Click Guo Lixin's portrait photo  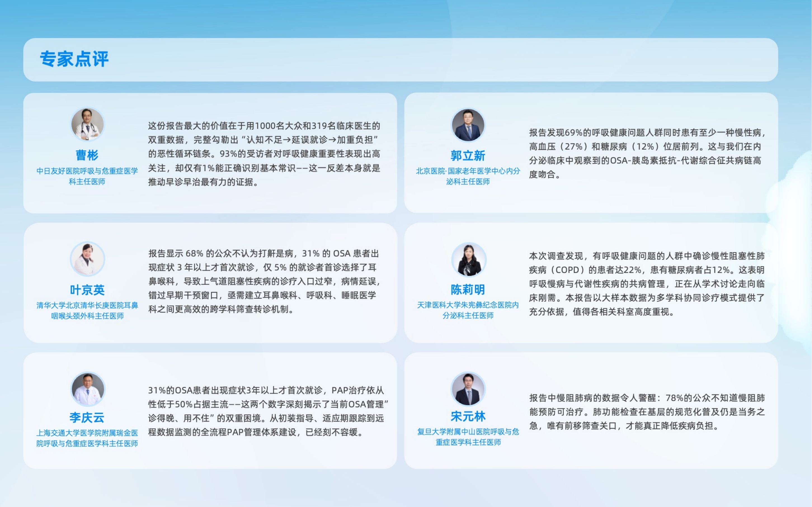pos(468,125)
